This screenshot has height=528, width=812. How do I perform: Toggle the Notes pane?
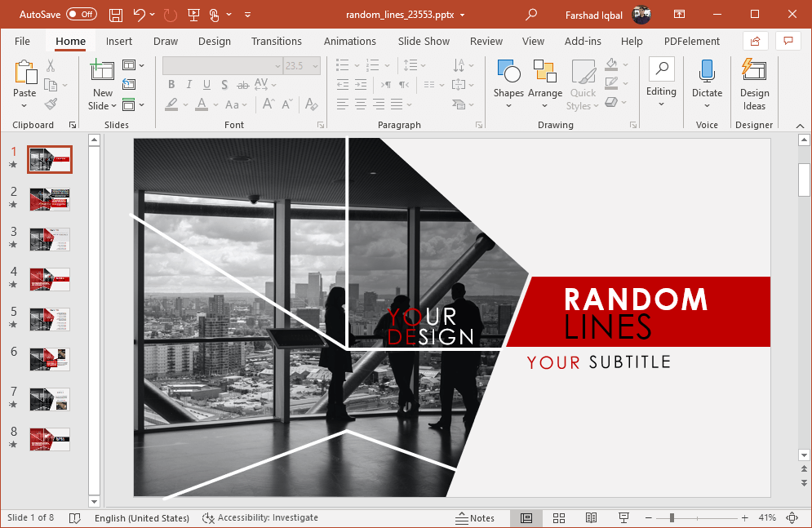(x=475, y=518)
